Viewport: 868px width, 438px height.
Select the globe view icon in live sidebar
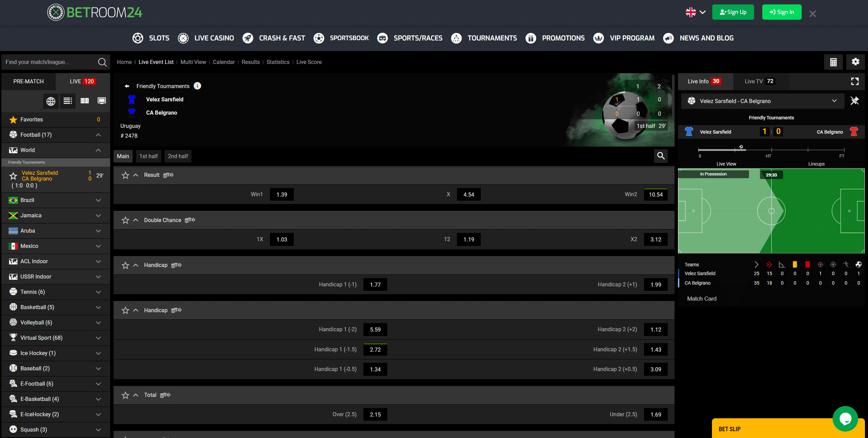coord(51,101)
